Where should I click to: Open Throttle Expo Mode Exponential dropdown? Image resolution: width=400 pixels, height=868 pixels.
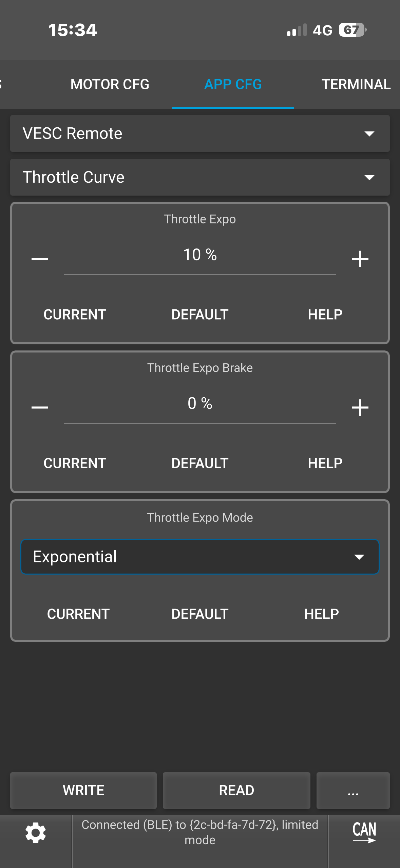pyautogui.click(x=200, y=557)
